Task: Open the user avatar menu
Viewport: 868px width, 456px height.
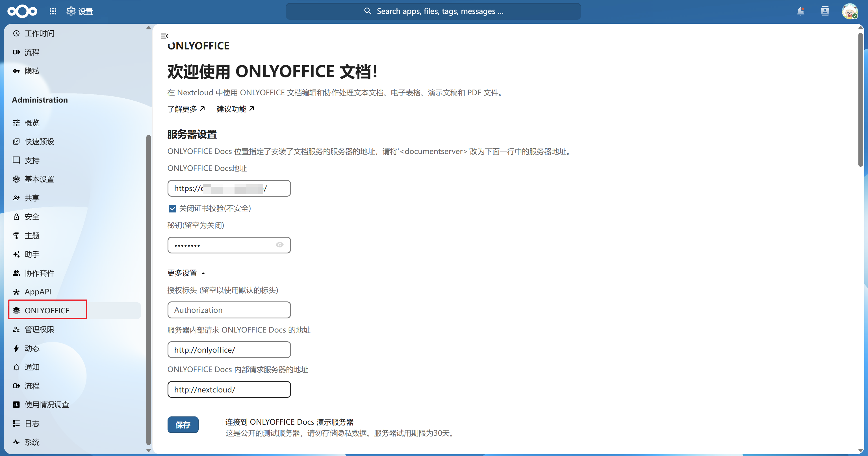Action: [849, 12]
